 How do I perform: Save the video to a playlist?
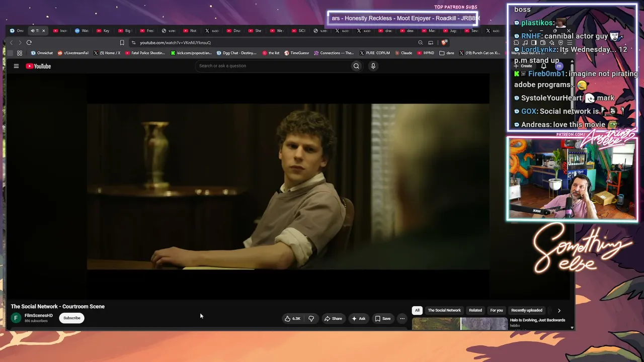click(383, 318)
